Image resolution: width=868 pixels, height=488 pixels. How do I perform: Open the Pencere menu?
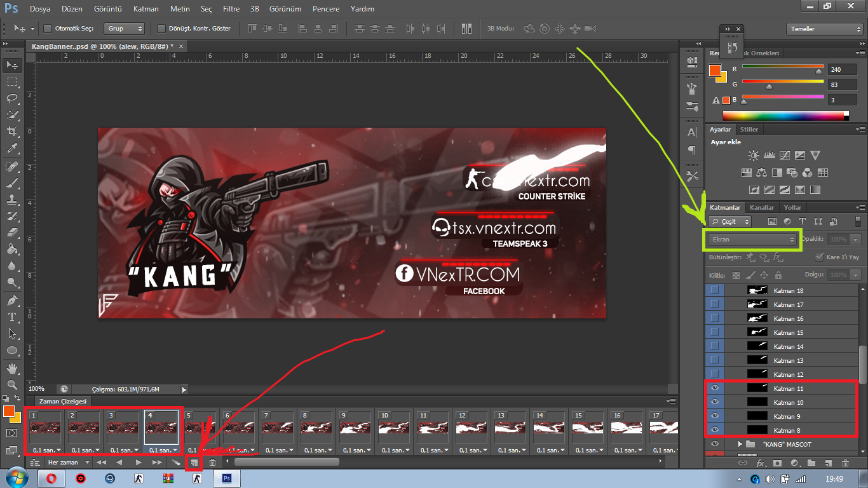point(326,9)
